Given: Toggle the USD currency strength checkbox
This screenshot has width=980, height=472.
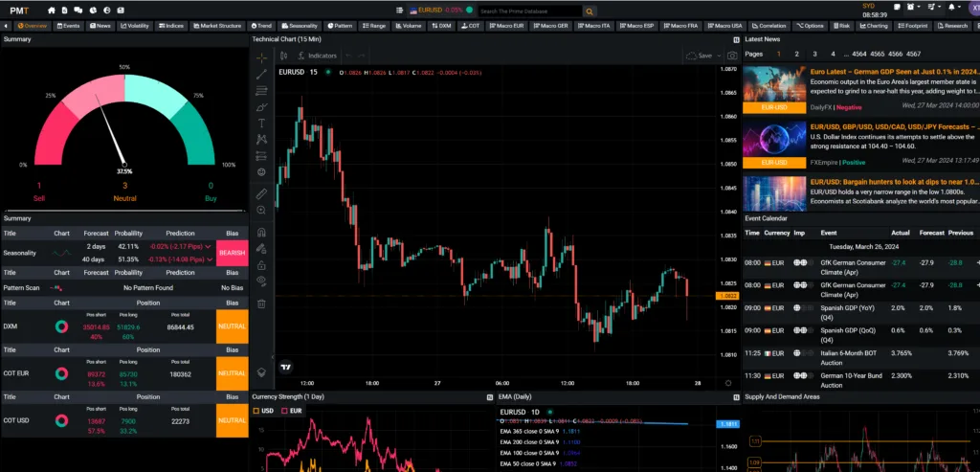Looking at the screenshot, I should 256,411.
